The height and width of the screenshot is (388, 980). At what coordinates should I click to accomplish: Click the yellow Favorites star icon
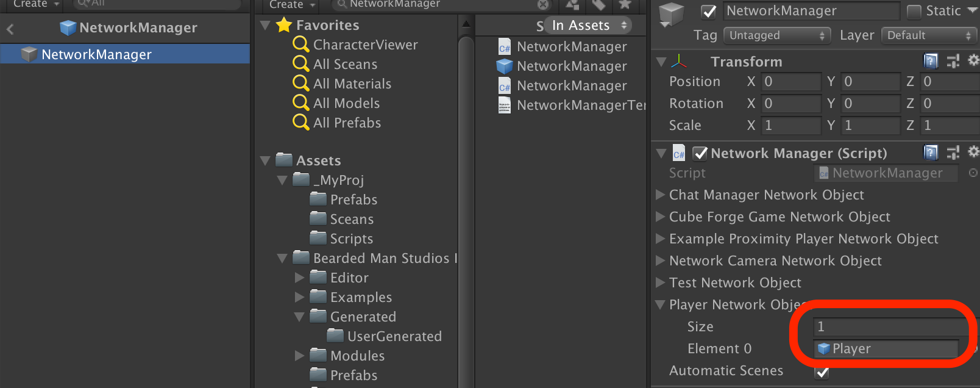(284, 25)
